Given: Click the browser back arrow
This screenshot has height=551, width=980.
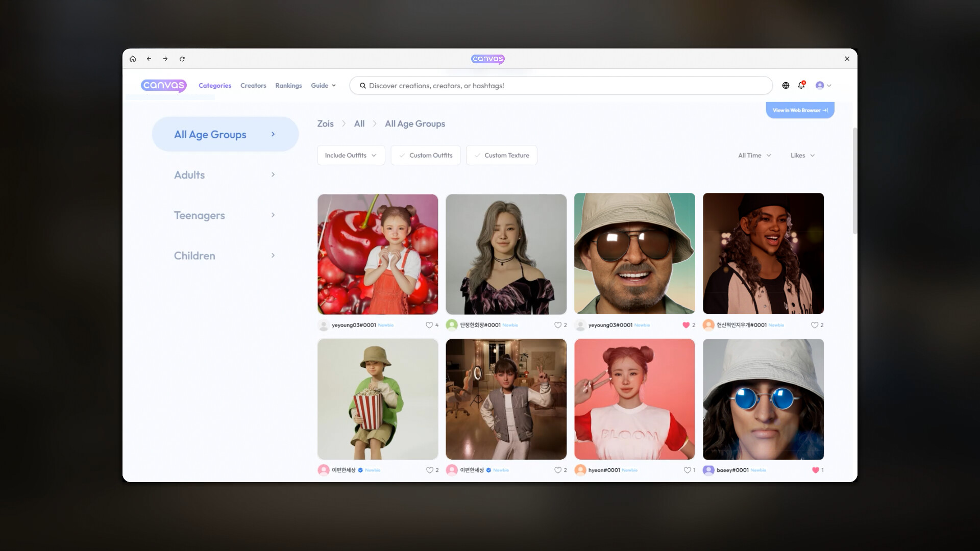Looking at the screenshot, I should (x=149, y=59).
